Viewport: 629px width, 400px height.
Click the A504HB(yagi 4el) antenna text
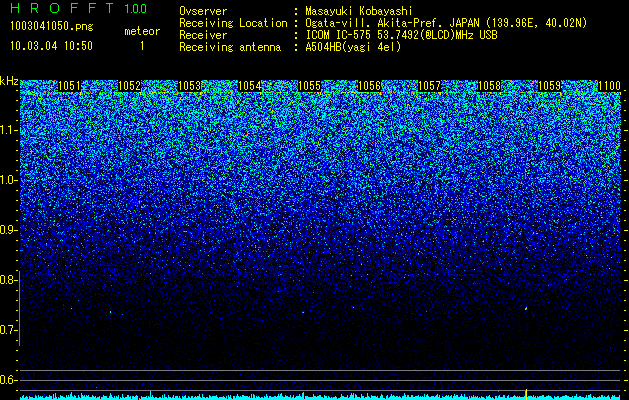[x=353, y=47]
